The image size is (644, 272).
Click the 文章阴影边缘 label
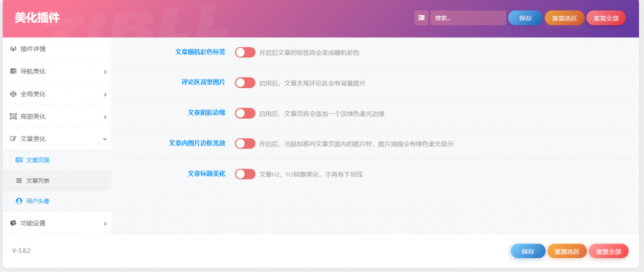[206, 113]
